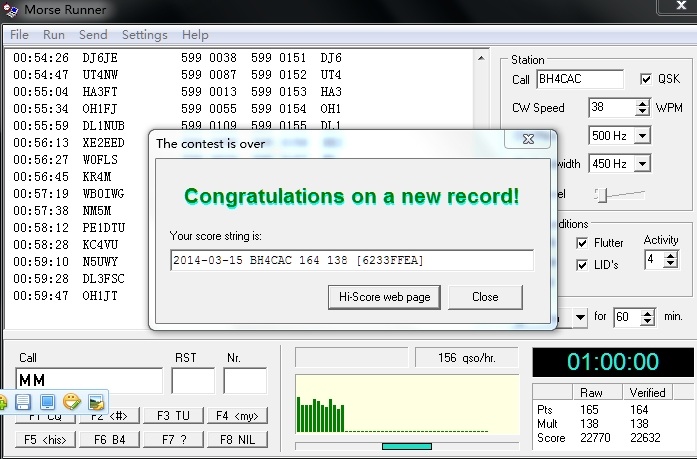Image resolution: width=697 pixels, height=459 pixels.
Task: Open the File menu
Action: pos(19,35)
